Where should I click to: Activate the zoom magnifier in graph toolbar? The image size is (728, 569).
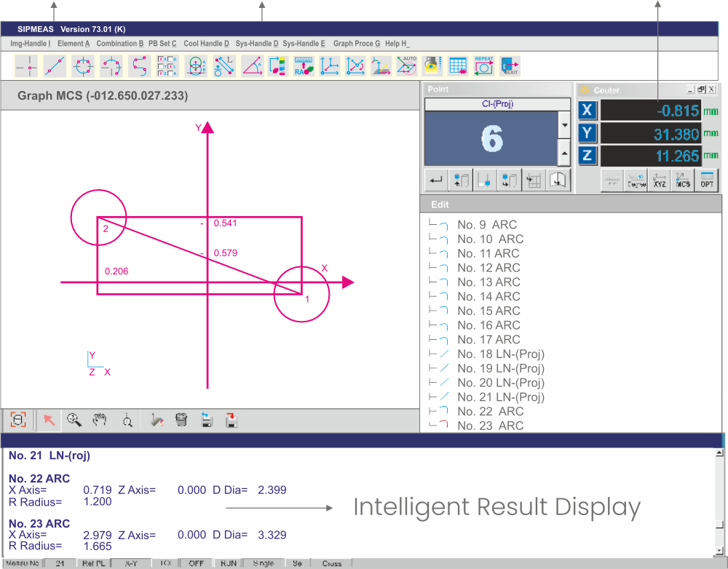[74, 420]
